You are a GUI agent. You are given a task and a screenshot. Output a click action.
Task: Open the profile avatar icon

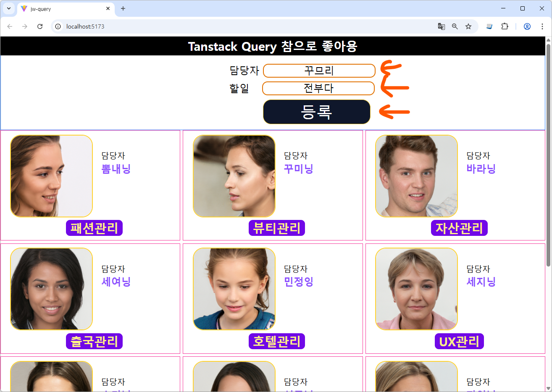pos(527,26)
